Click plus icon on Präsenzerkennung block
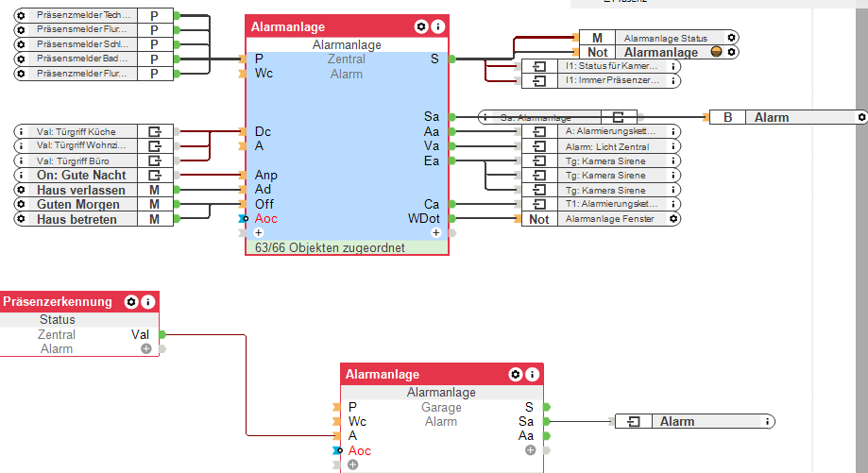This screenshot has width=868, height=473. coord(146,348)
